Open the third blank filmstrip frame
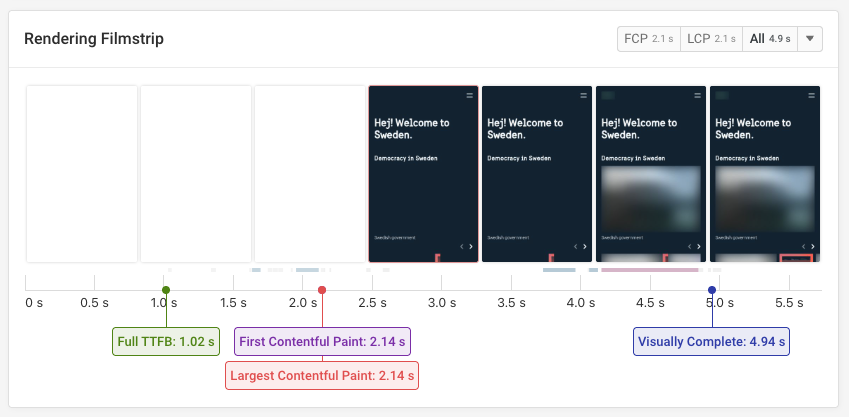Screen dimensions: 849x417 [309, 174]
